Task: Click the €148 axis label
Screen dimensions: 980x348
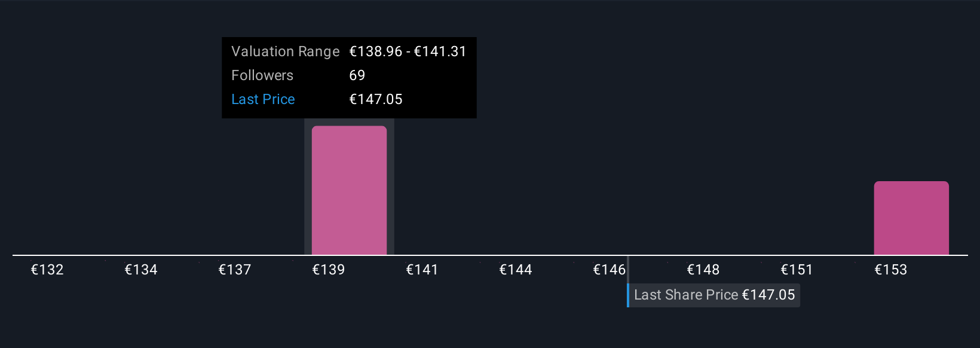Action: click(x=703, y=270)
